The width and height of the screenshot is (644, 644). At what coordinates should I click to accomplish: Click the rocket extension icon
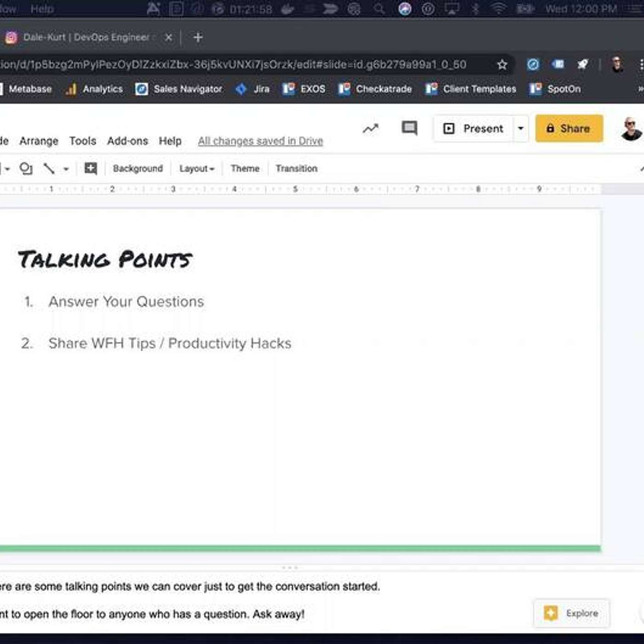pyautogui.click(x=582, y=65)
